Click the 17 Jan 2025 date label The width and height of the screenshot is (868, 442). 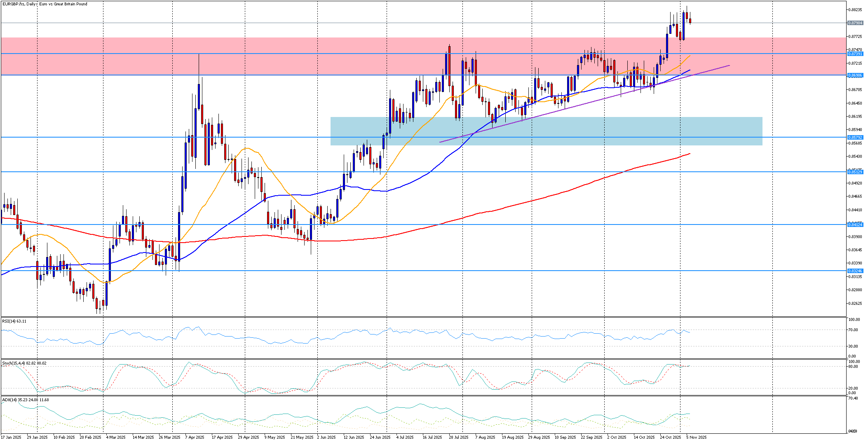tap(11, 437)
